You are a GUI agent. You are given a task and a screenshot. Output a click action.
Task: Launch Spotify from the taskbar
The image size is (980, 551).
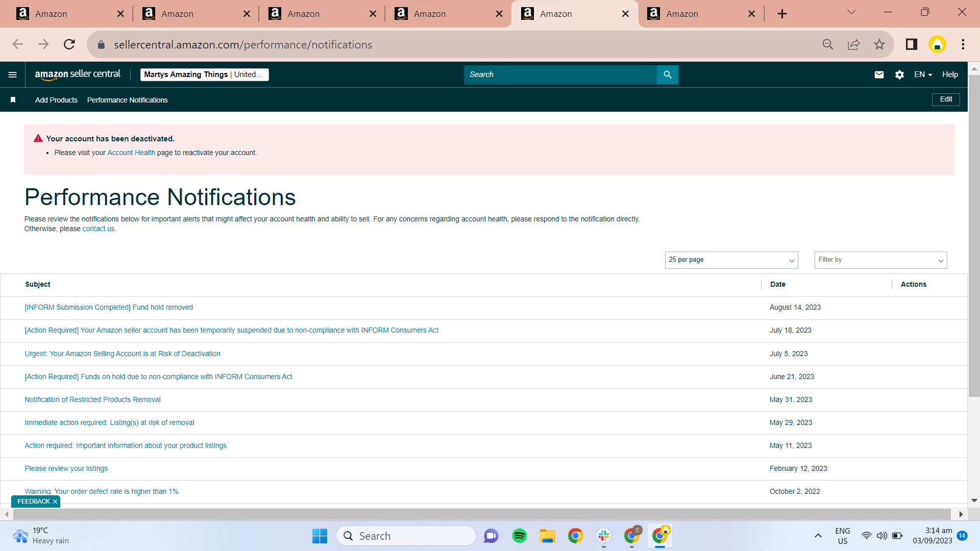520,536
